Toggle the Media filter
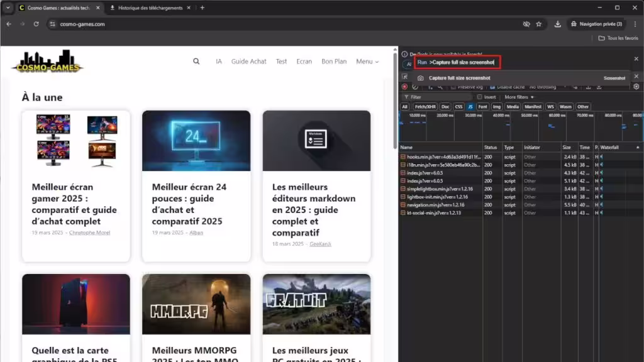 click(513, 107)
